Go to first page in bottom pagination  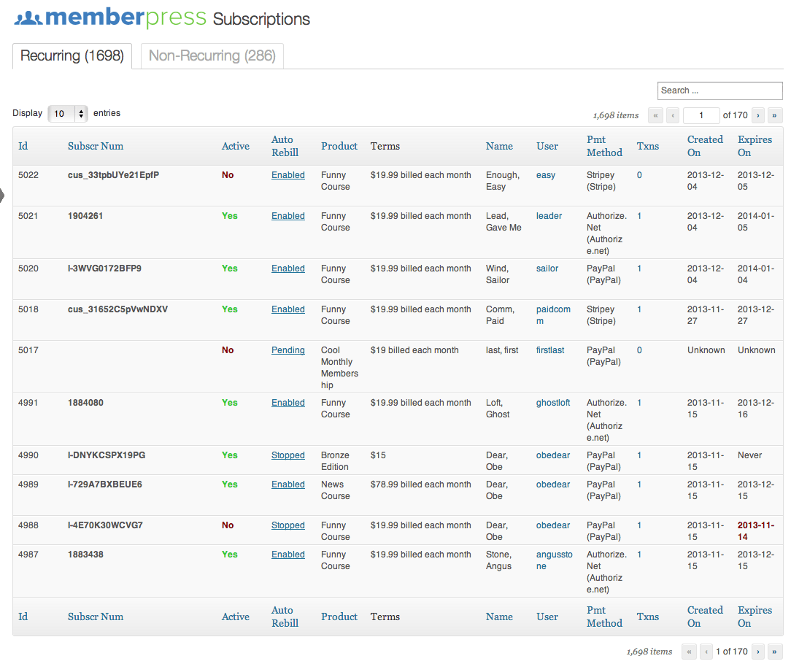coord(689,652)
